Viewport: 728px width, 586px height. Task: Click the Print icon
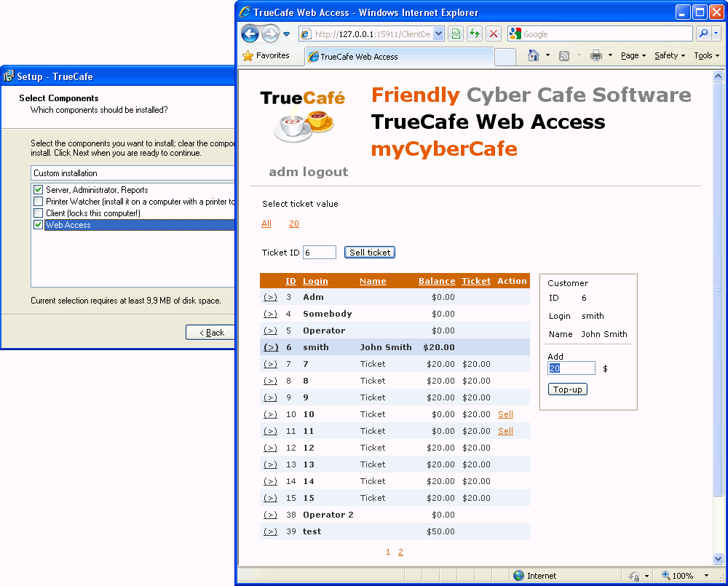point(596,56)
